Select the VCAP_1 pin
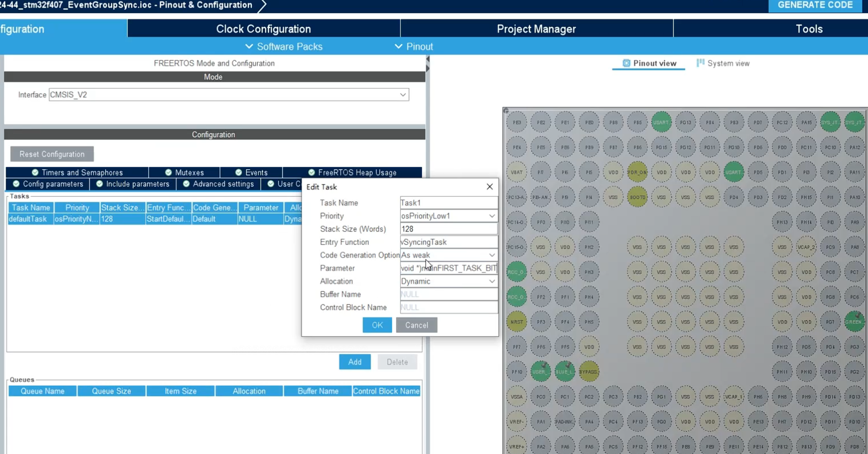 (734, 397)
